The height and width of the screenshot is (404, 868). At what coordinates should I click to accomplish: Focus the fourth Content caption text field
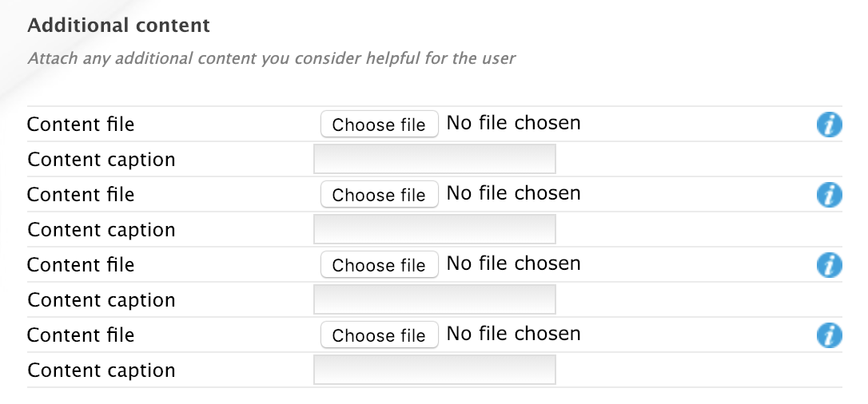(x=434, y=370)
